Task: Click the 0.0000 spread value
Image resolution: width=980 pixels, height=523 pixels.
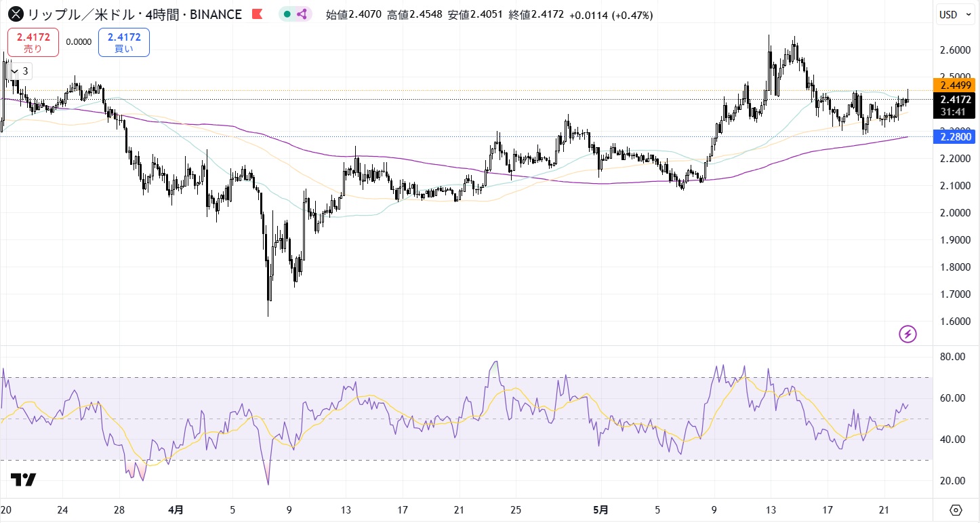Action: tap(79, 42)
